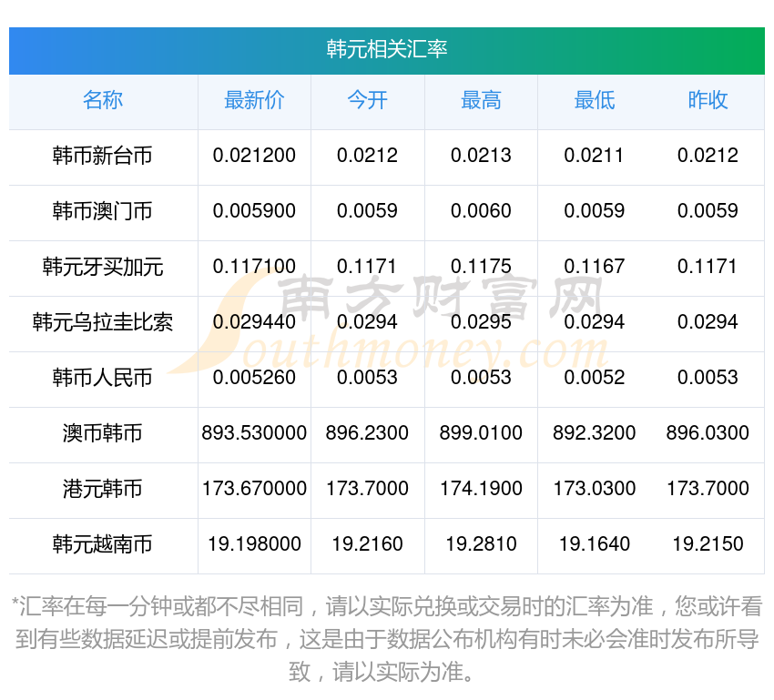Select latest price 0.021200
This screenshot has width=774, height=700.
click(254, 156)
